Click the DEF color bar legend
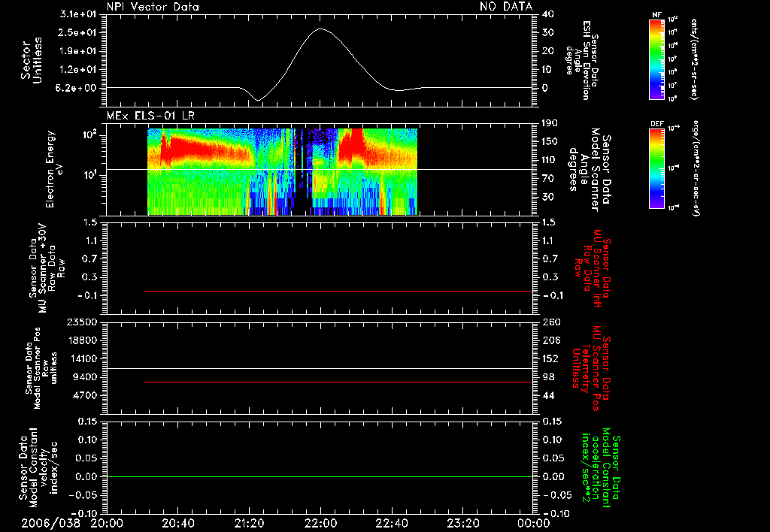Image resolution: width=770 pixels, height=532 pixels. [656, 169]
